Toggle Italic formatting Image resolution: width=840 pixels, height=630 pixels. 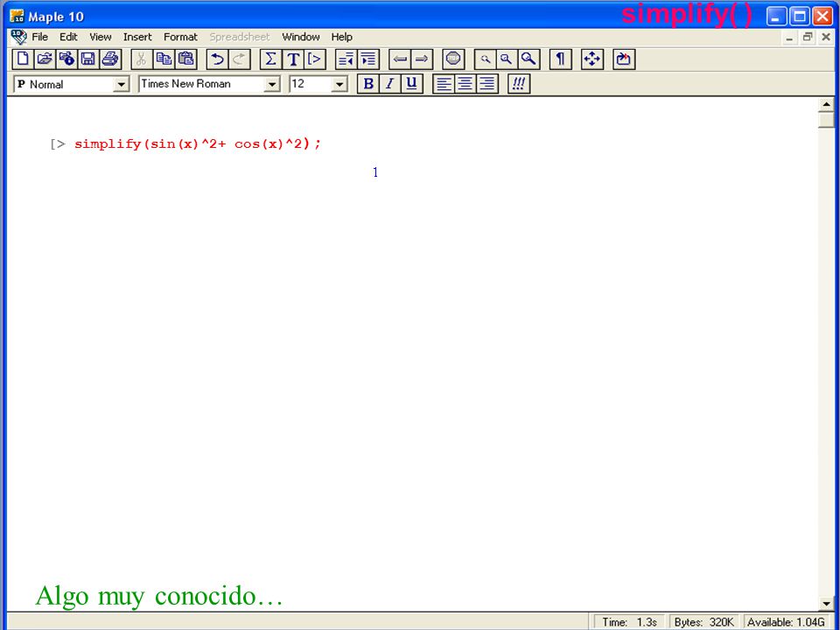[x=390, y=84]
